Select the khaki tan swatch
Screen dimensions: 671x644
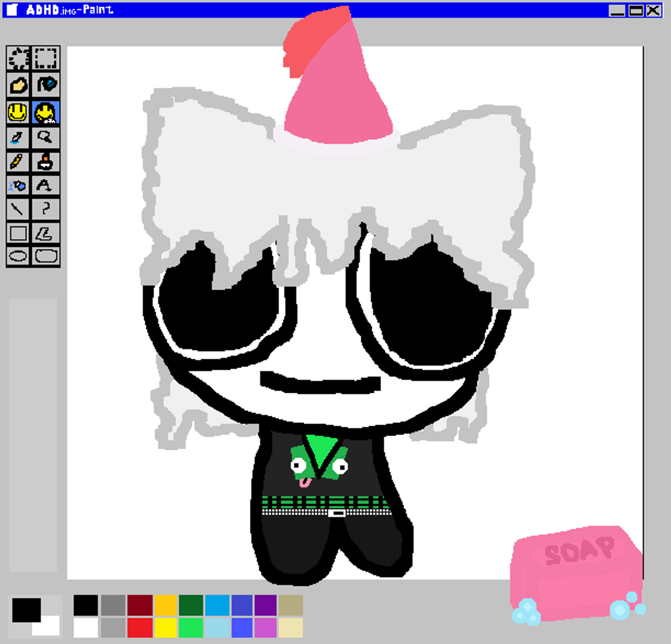coord(291,605)
